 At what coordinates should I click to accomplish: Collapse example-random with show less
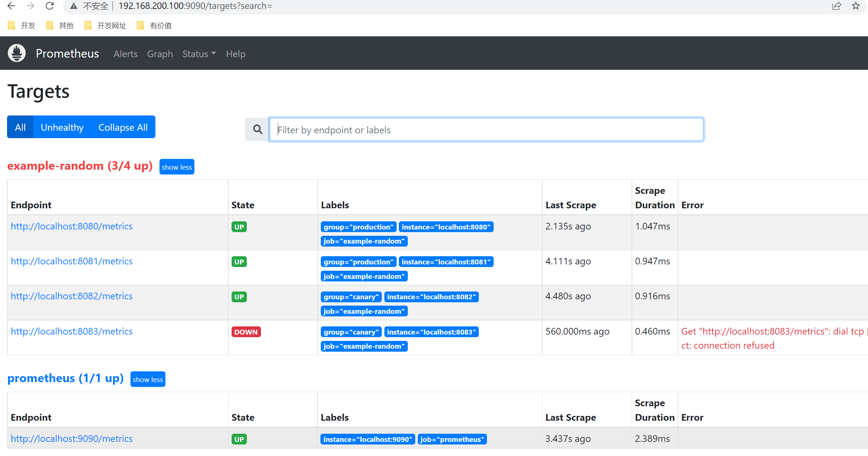tap(177, 167)
